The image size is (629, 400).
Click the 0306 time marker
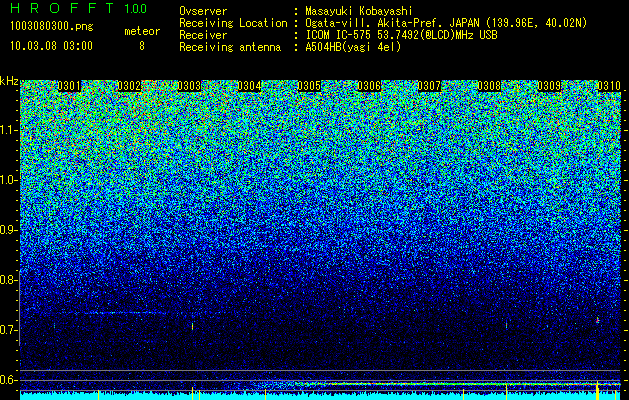pyautogui.click(x=369, y=86)
